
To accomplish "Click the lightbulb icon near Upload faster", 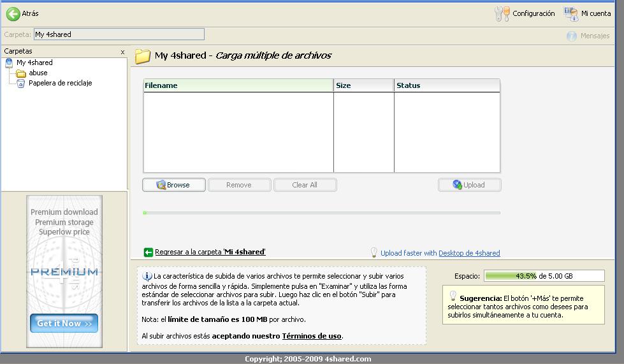I will pyautogui.click(x=374, y=252).
